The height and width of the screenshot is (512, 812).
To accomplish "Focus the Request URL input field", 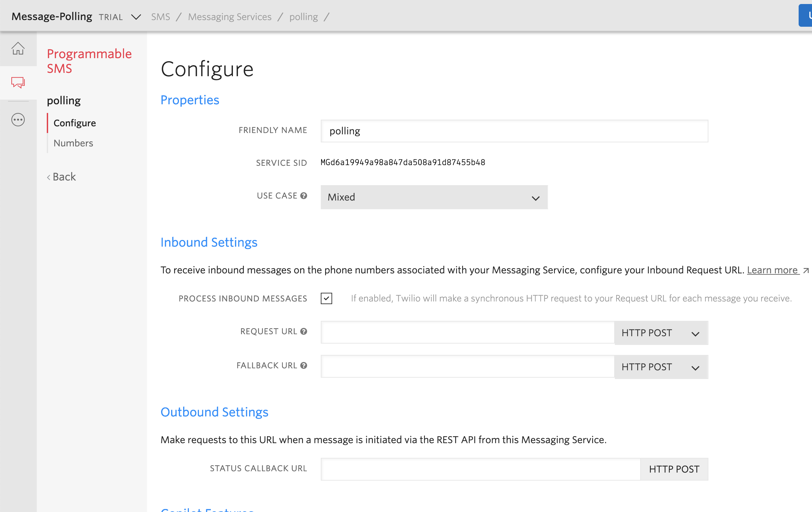I will pos(467,332).
